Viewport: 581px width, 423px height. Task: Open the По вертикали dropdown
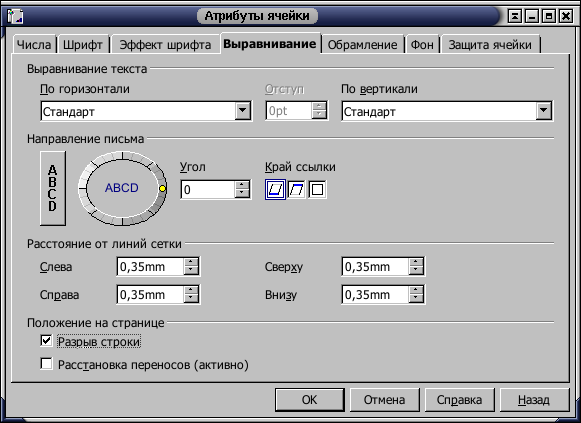544,110
